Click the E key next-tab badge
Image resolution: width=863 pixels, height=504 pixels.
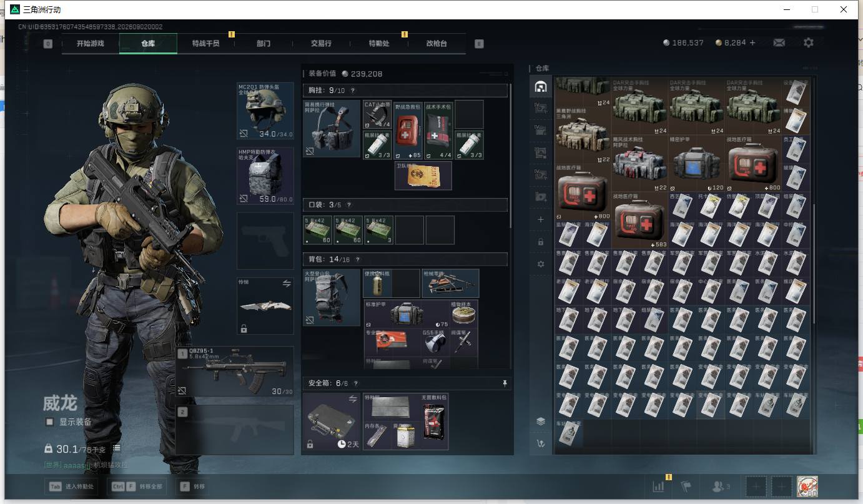[479, 44]
